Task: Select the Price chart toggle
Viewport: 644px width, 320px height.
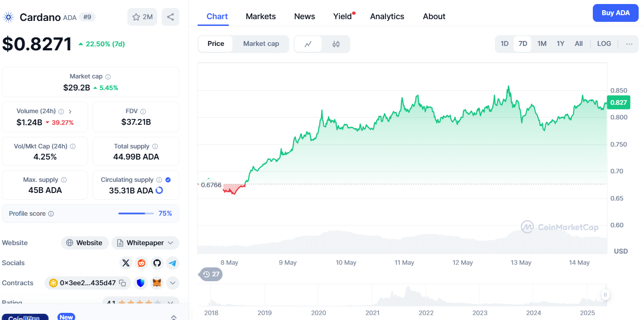Action: pyautogui.click(x=216, y=44)
